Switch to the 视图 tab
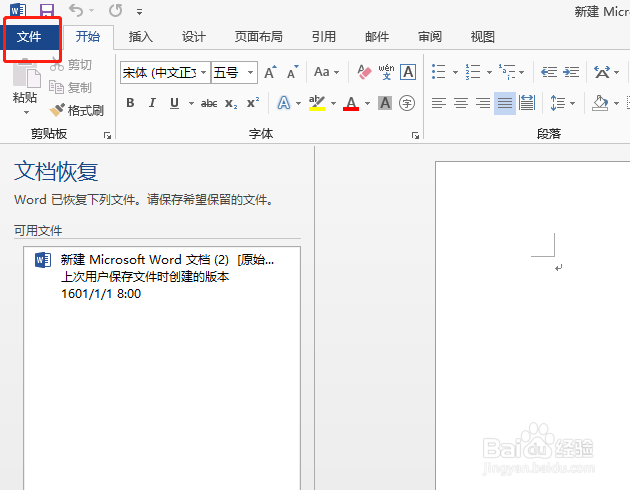This screenshot has height=490, width=630. click(483, 37)
